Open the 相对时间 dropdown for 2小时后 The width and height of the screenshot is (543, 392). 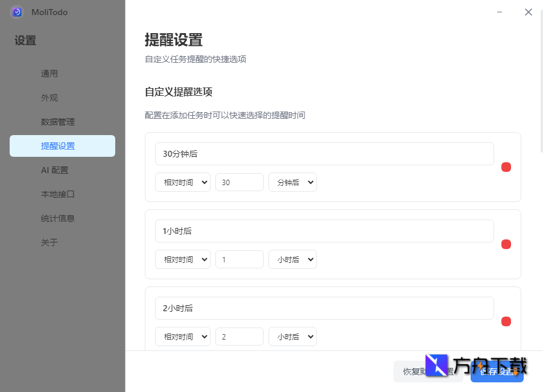coord(182,336)
